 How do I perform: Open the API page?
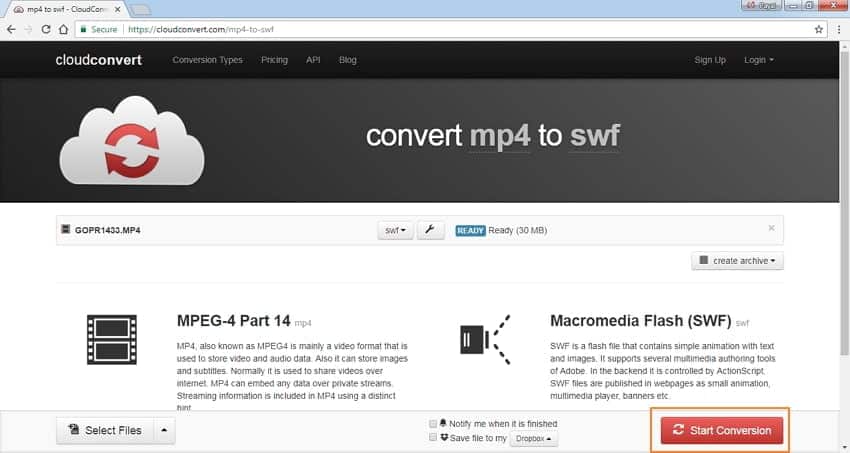(x=313, y=60)
